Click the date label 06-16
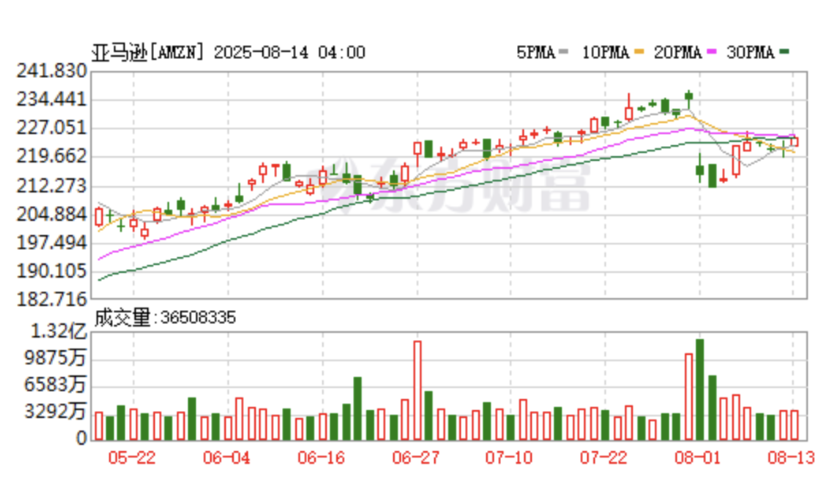Viewport: 820px width, 500px height. 321,458
